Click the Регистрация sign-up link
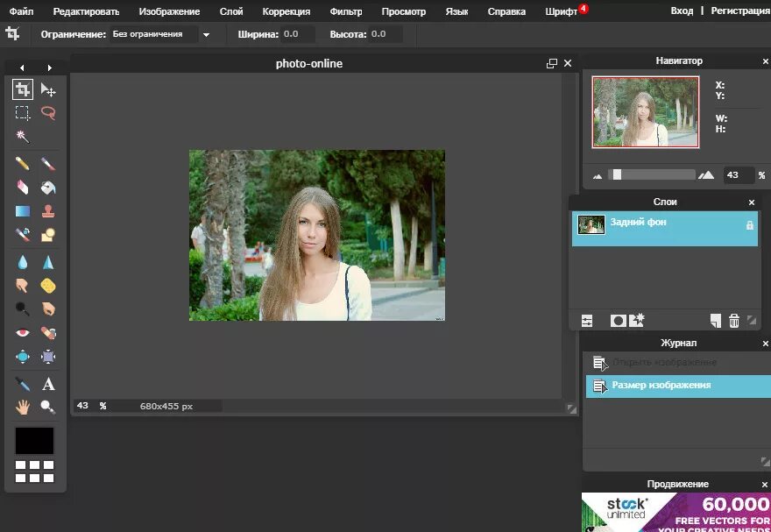Image resolution: width=771 pixels, height=532 pixels. 740,11
